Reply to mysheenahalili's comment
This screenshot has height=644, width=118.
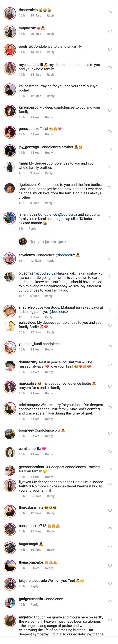(51, 75)
